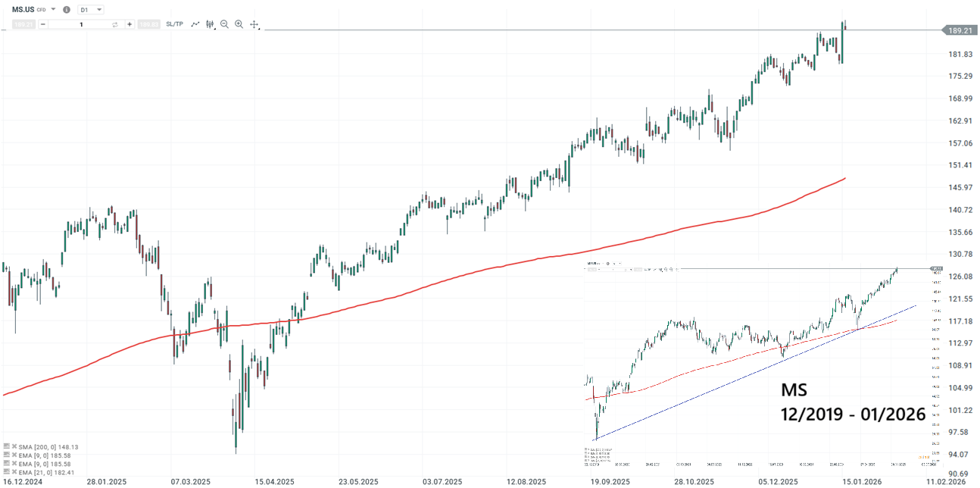Zoom out of the chart

click(x=224, y=24)
